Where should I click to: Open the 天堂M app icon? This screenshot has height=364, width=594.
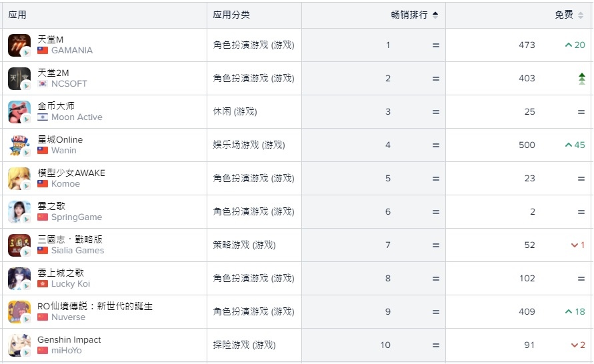click(19, 45)
